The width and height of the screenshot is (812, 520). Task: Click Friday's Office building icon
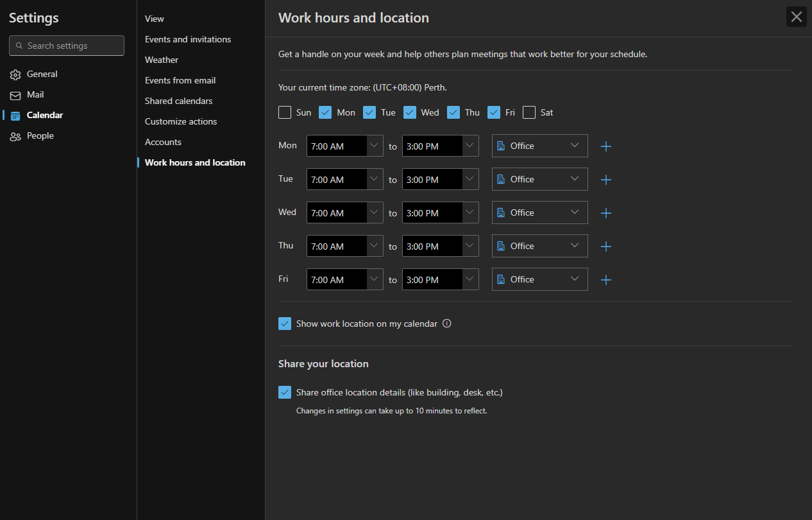click(501, 279)
